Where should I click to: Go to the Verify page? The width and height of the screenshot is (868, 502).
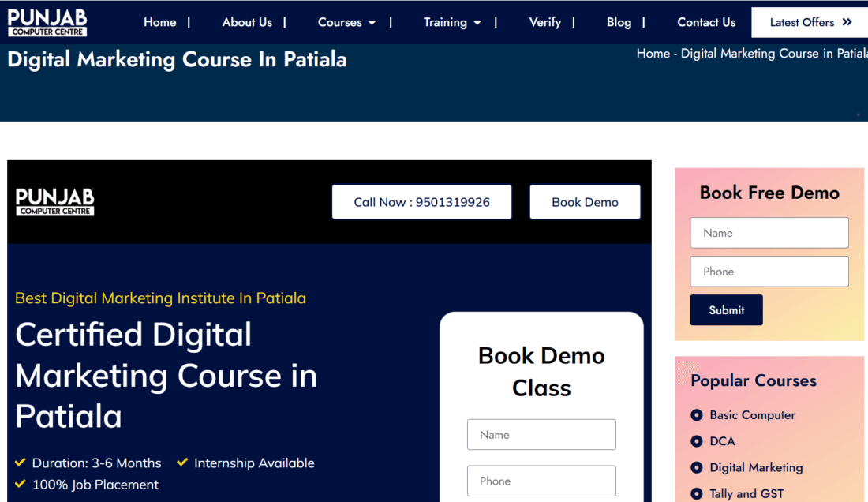544,22
